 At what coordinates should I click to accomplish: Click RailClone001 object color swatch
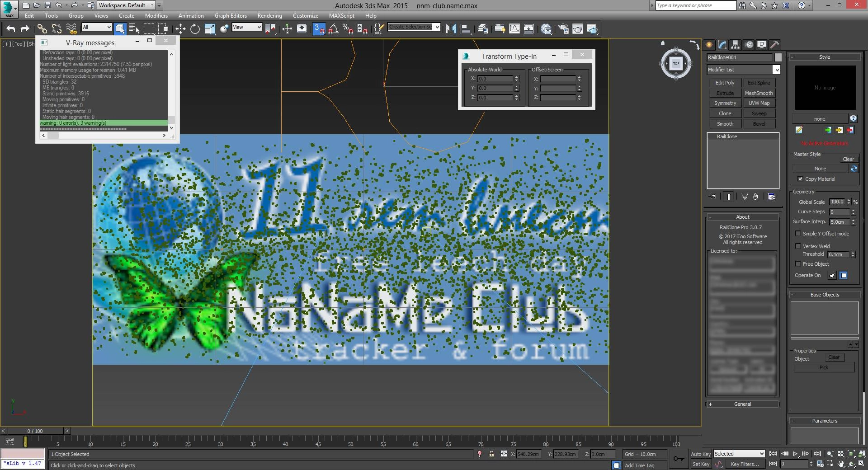coord(778,57)
